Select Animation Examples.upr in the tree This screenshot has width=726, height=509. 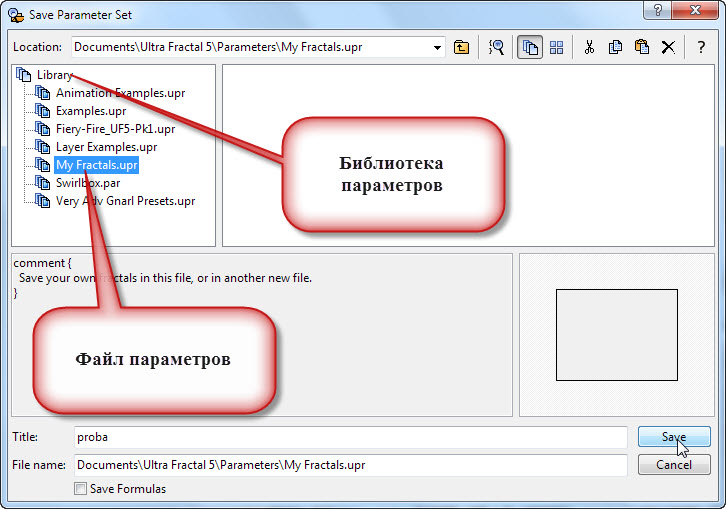point(120,93)
